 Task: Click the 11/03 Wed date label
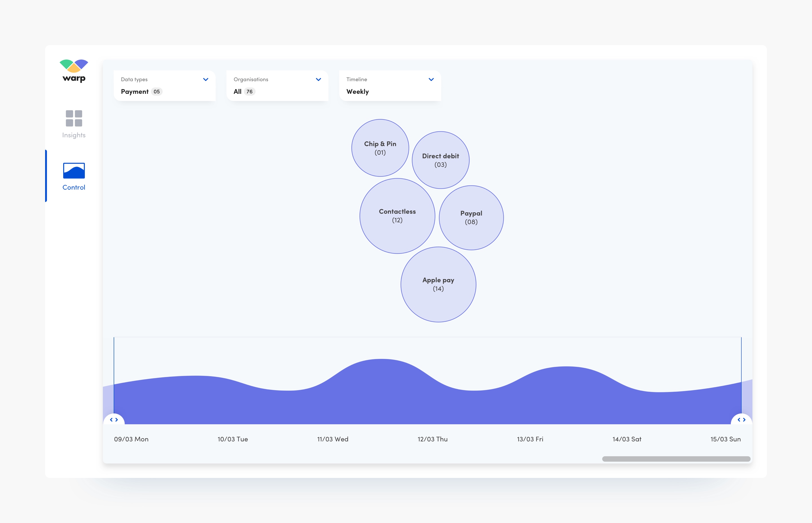pos(333,439)
